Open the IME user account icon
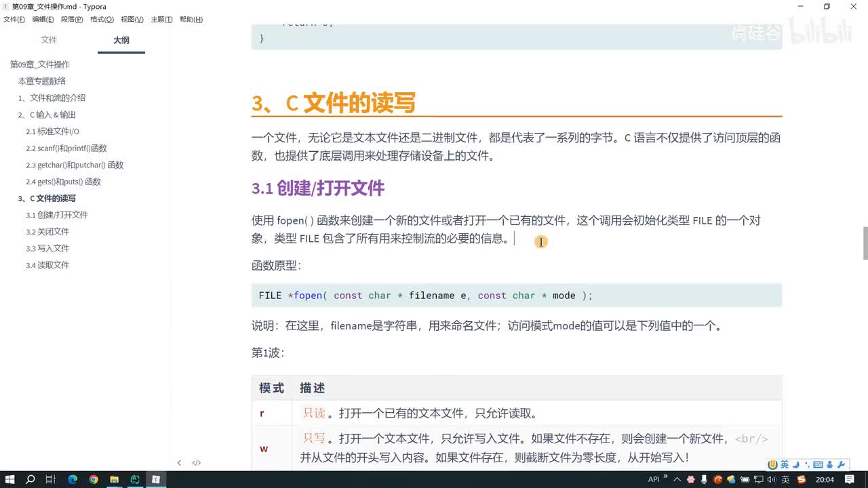 [830, 464]
